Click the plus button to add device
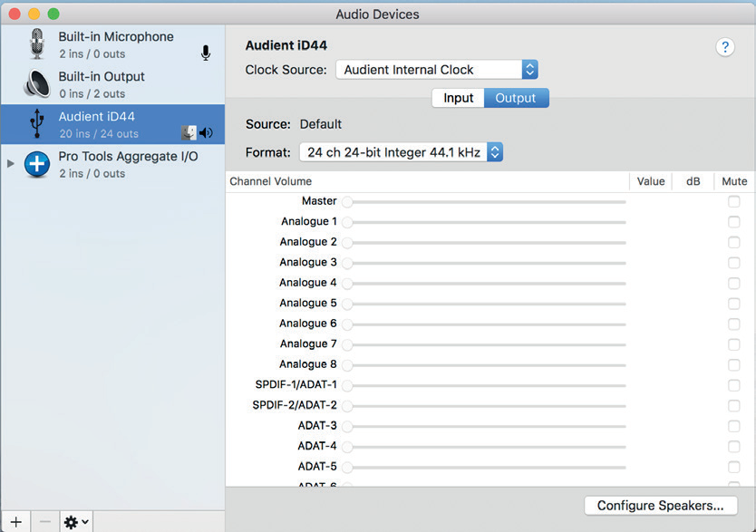Image resolution: width=756 pixels, height=532 pixels. (x=16, y=522)
